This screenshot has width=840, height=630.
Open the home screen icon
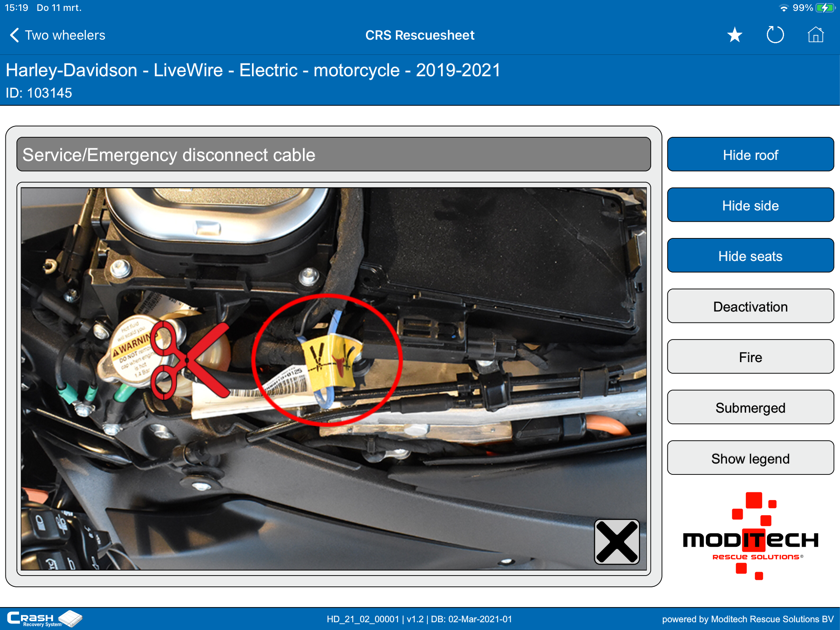pos(815,35)
